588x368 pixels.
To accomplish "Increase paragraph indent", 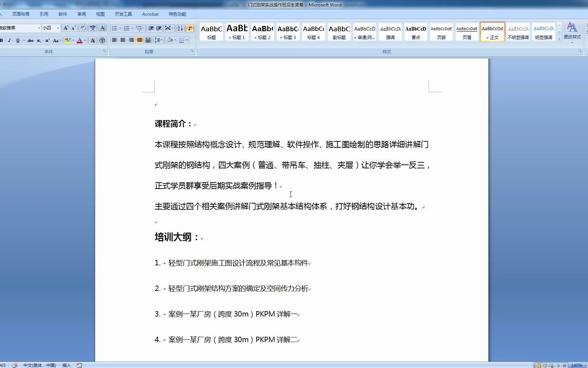I will [x=159, y=28].
